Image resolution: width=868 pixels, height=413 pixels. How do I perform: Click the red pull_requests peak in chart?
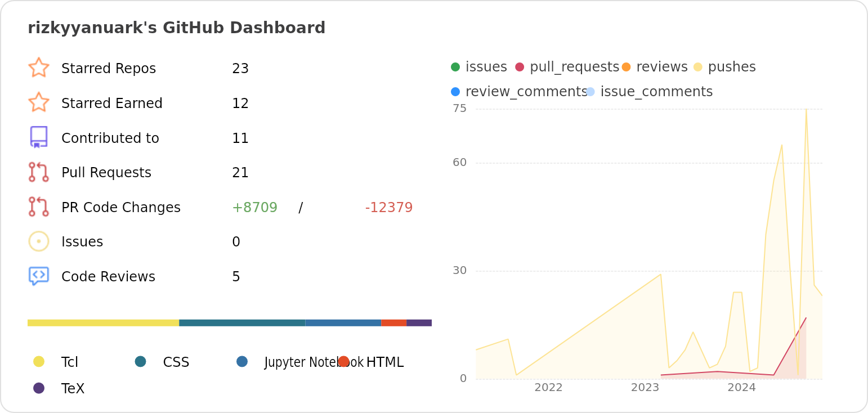[806, 318]
